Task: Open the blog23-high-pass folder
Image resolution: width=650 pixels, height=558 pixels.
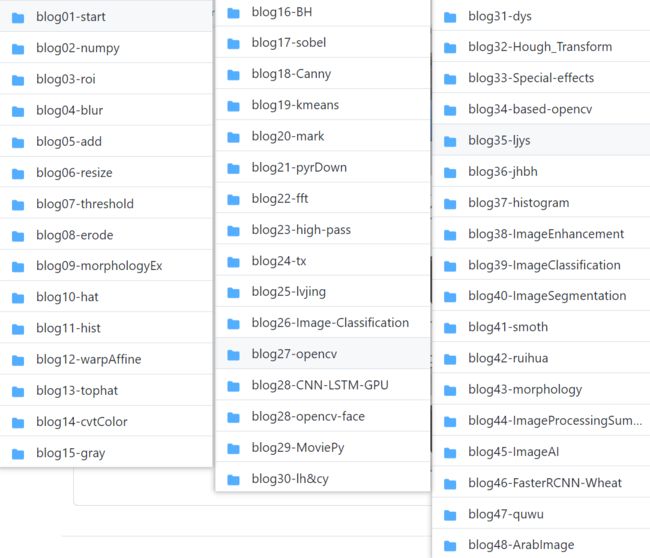Action: click(x=323, y=230)
